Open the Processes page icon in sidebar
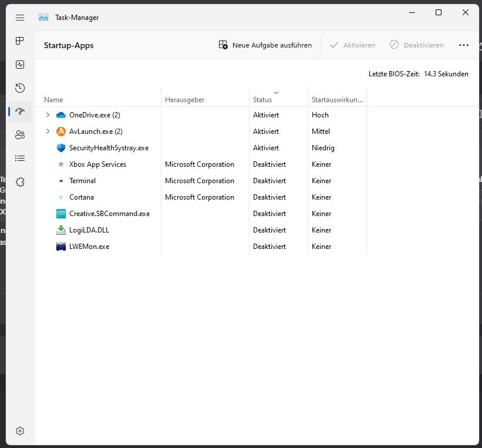482x448 pixels. [x=20, y=41]
